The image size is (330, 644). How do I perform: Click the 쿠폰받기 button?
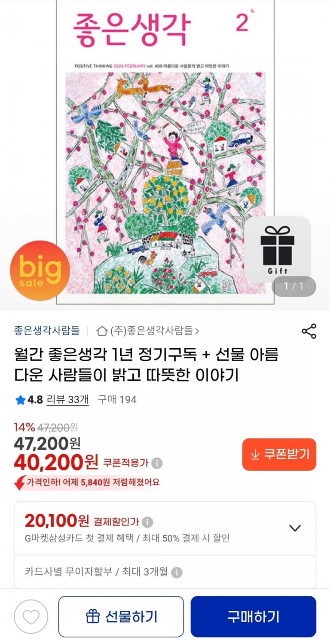[279, 454]
